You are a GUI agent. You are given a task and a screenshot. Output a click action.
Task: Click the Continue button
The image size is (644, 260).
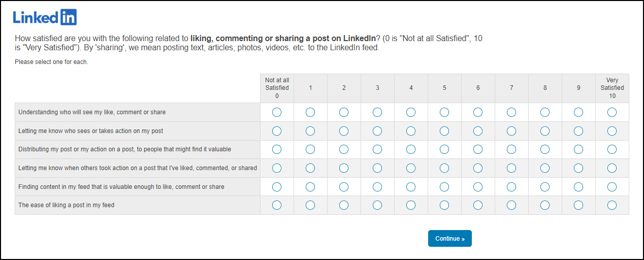pos(449,239)
